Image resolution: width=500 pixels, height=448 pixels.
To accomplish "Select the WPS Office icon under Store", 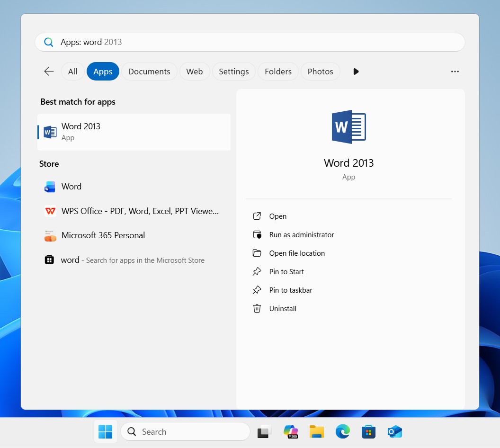I will click(x=50, y=211).
